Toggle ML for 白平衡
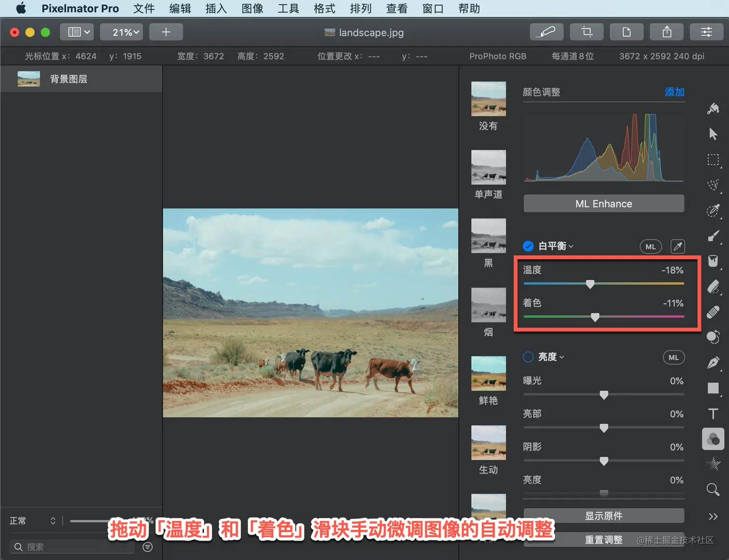 (651, 246)
